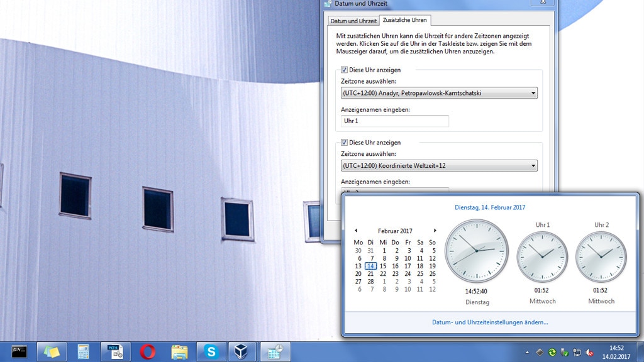Open the Koordinierte Weltzeit+12 time zone dropdown
This screenshot has width=644, height=362.
(439, 166)
